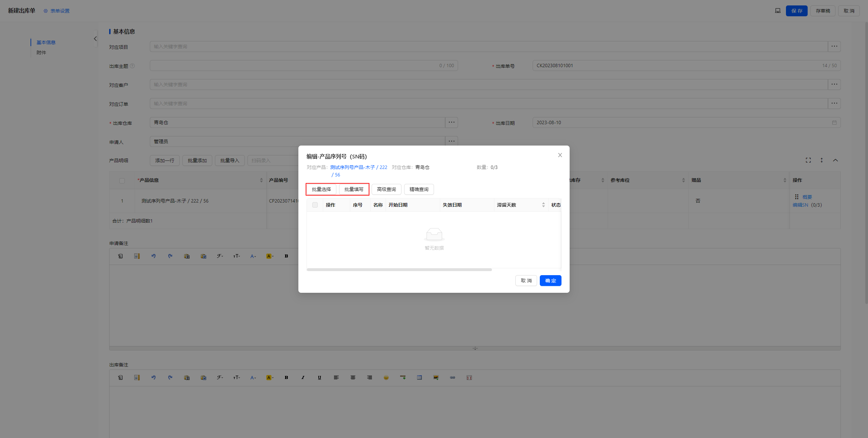Viewport: 868px width, 438px height.
Task: Click the 出库主题 input field
Action: coord(304,65)
